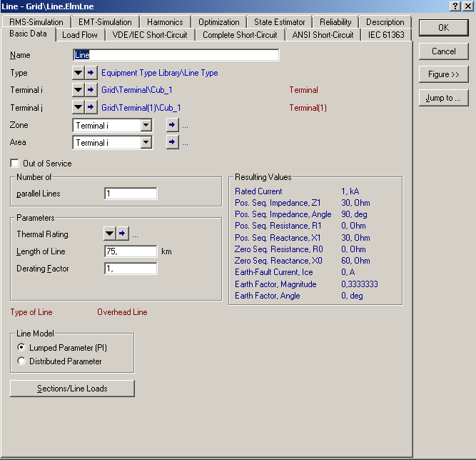The image size is (476, 460).
Task: Click the Jump to ... button
Action: click(443, 98)
